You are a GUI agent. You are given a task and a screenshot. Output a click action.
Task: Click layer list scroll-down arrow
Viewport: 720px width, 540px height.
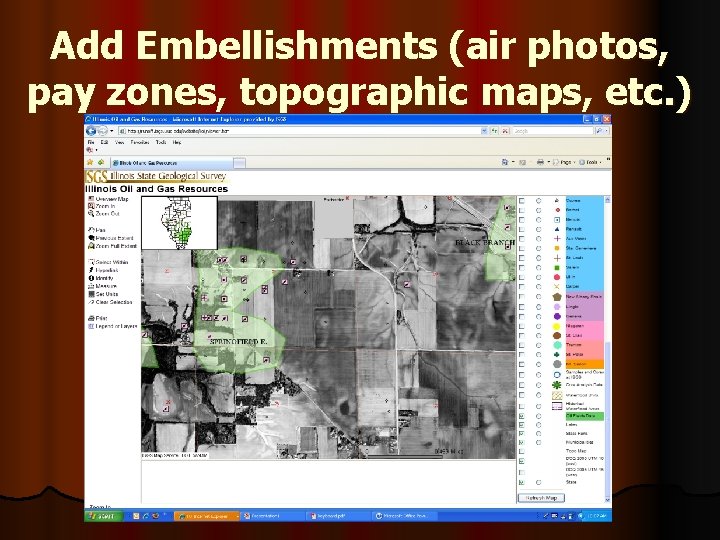click(x=608, y=500)
